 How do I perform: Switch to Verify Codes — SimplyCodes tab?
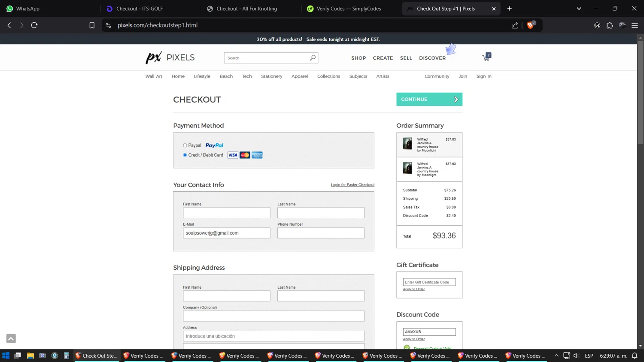(x=351, y=9)
